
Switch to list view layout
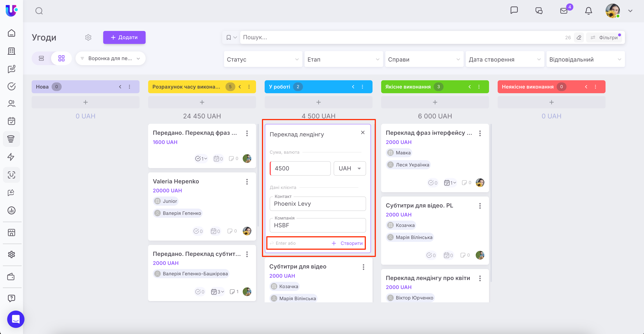click(42, 58)
